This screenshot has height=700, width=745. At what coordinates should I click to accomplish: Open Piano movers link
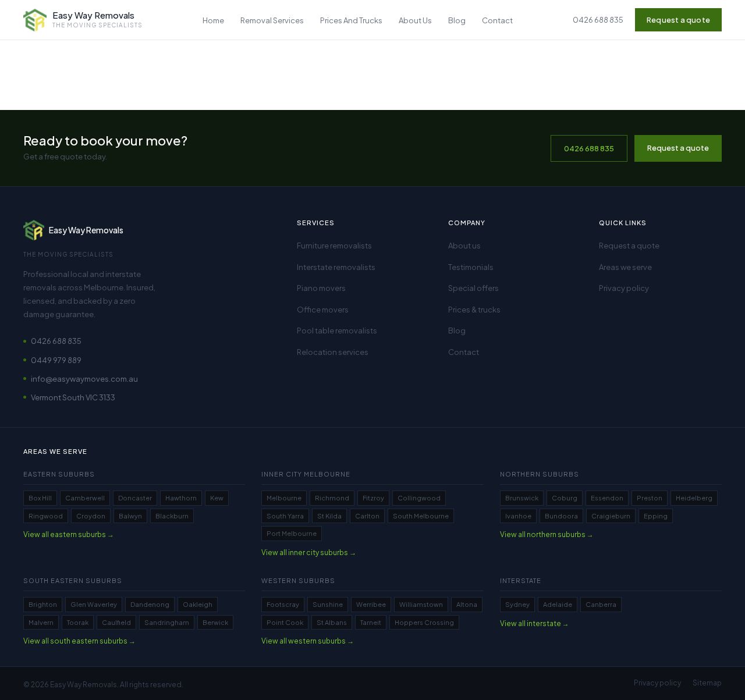pyautogui.click(x=321, y=288)
